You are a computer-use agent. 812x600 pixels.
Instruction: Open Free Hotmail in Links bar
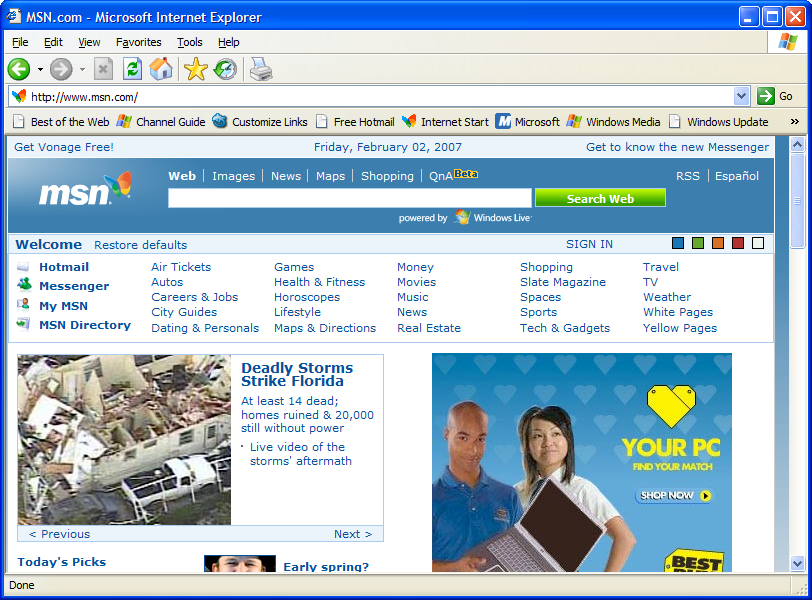click(355, 122)
